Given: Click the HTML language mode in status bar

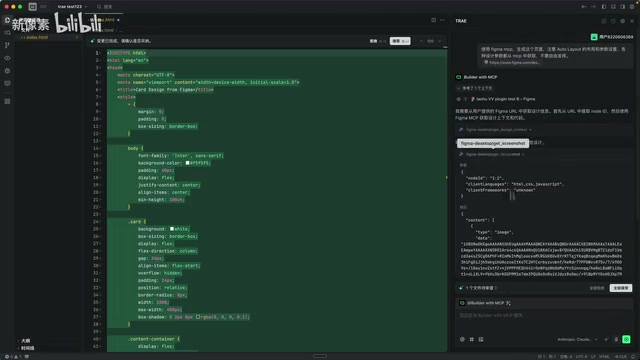Looking at the screenshot, I should coord(604,357).
